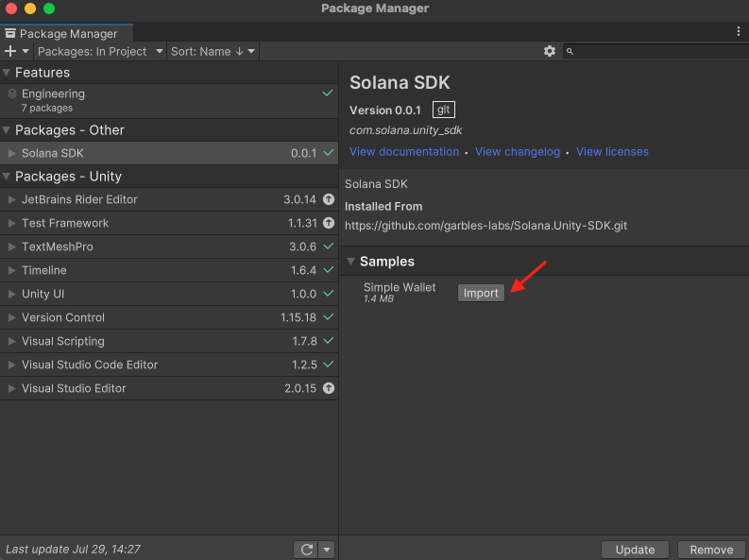Expand the Solana SDK package row arrow
The height and width of the screenshot is (560, 749).
point(12,153)
